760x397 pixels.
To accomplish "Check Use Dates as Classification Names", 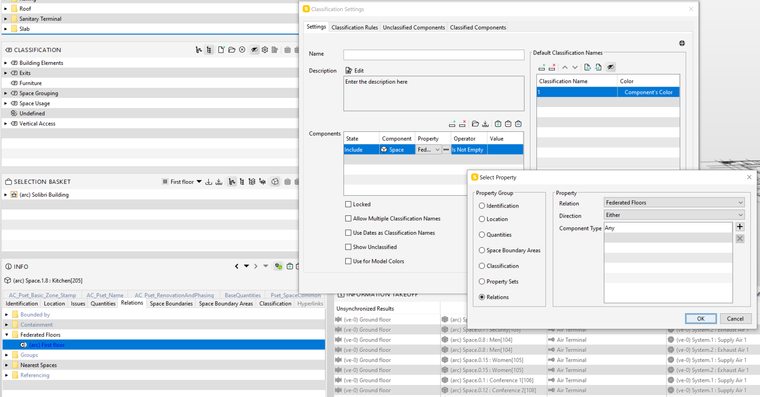I will pyautogui.click(x=348, y=233).
